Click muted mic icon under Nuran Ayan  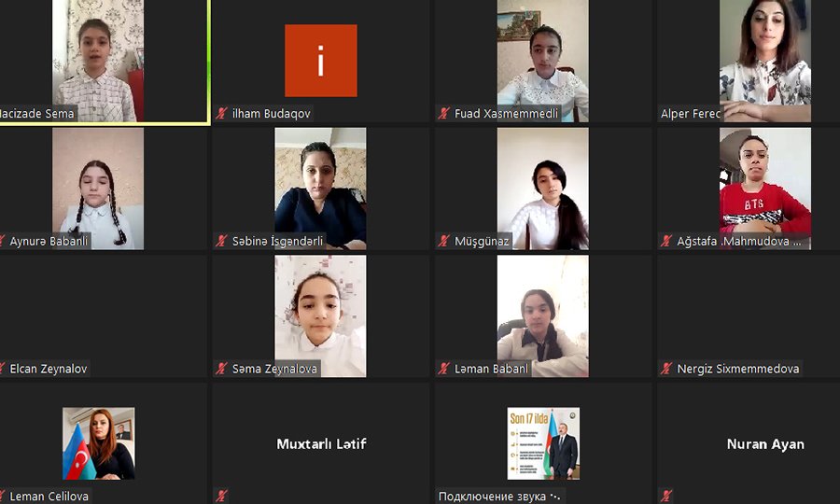click(x=665, y=496)
